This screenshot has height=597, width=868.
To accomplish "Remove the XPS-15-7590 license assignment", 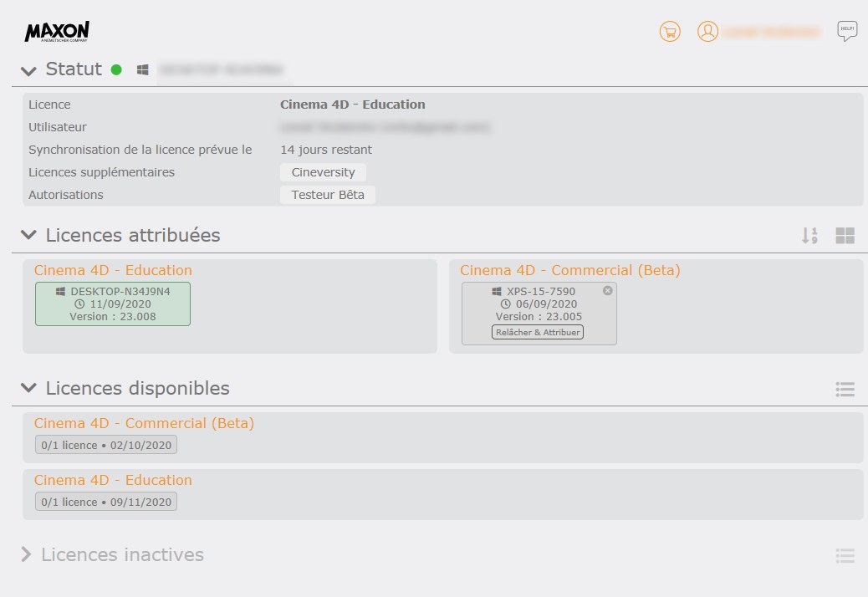I will pyautogui.click(x=608, y=290).
